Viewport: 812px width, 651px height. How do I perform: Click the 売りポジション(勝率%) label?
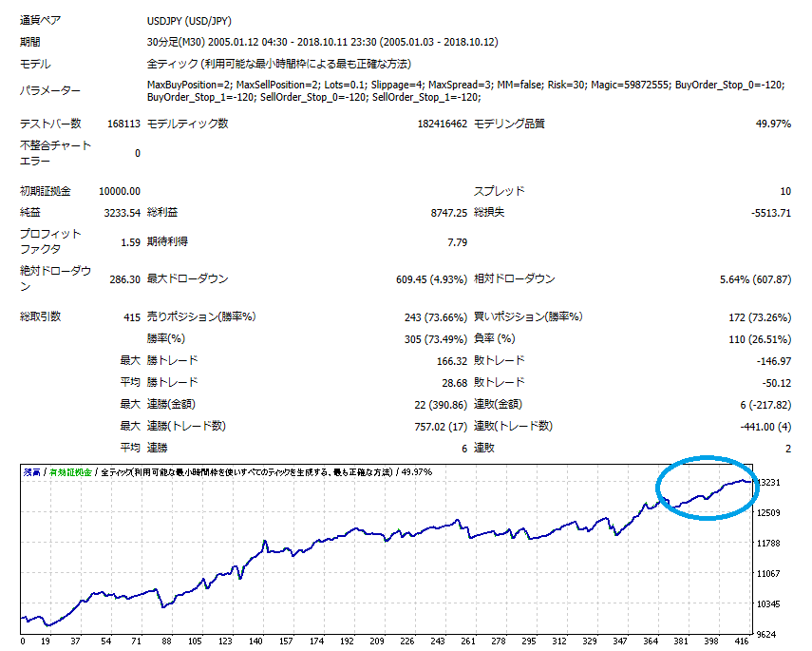click(201, 316)
